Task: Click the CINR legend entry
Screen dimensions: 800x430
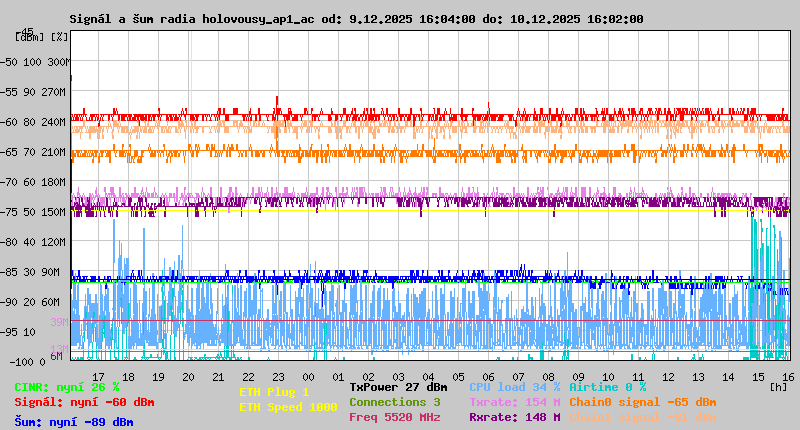Action: pyautogui.click(x=66, y=387)
